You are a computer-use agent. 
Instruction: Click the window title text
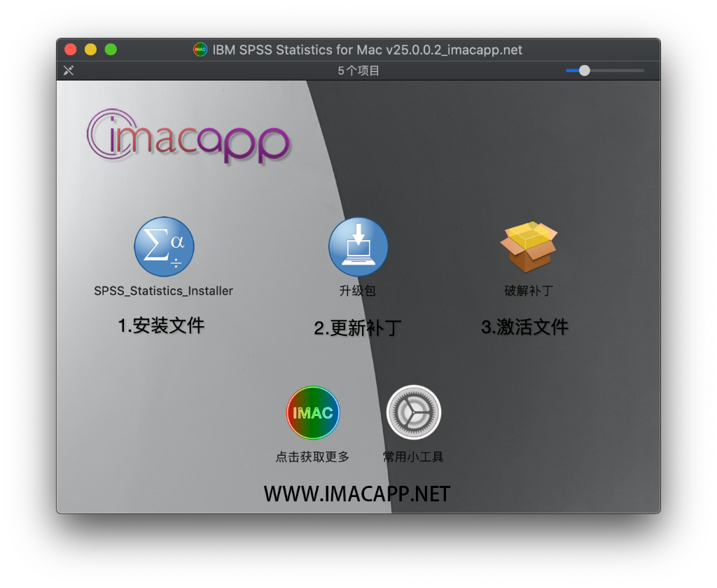[x=367, y=50]
